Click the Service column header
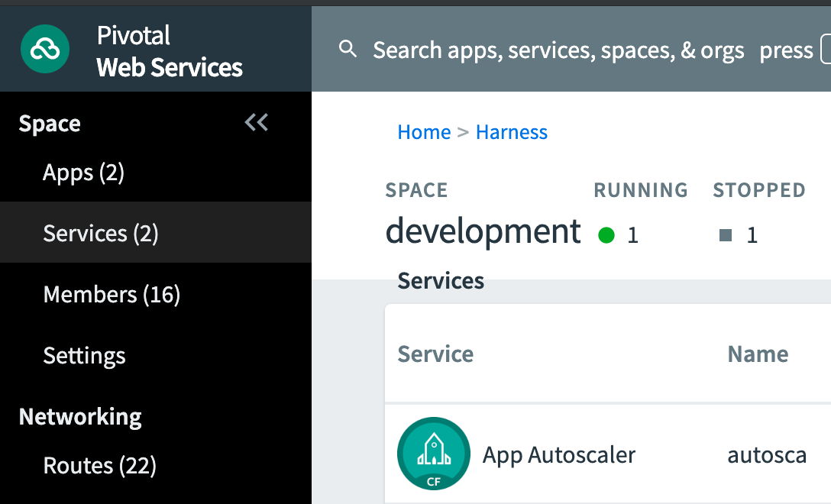831x504 pixels. click(x=435, y=354)
